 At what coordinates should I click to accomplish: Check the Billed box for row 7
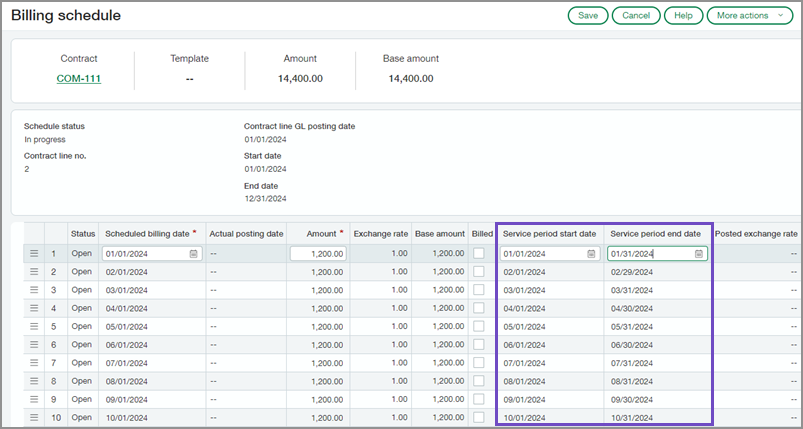click(x=479, y=363)
